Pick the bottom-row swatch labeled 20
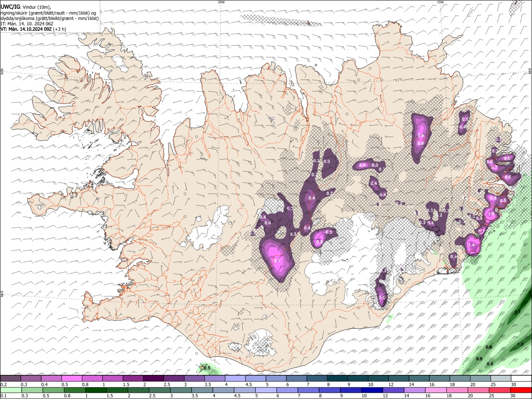The image size is (532, 399). tap(478, 390)
